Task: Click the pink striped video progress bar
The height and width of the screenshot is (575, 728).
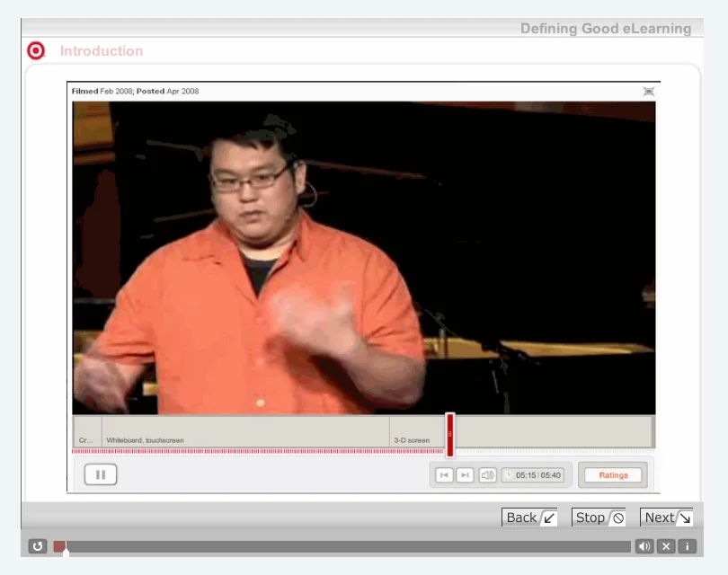Action: [258, 451]
